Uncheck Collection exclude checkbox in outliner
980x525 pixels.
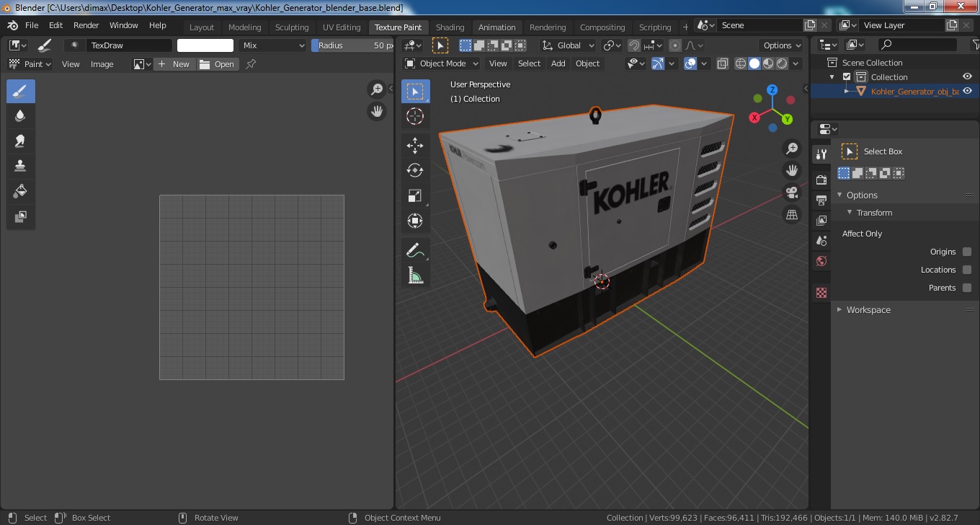pos(847,77)
